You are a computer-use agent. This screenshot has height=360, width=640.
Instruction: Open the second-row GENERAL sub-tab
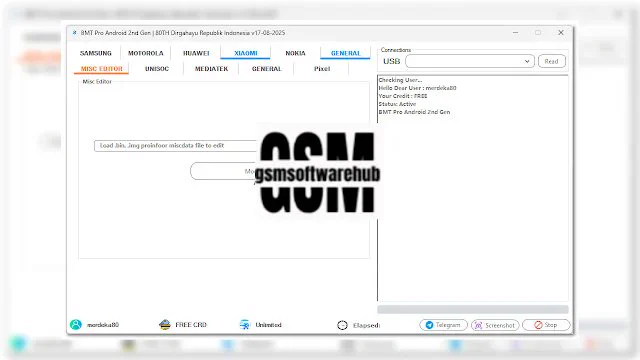tap(267, 69)
